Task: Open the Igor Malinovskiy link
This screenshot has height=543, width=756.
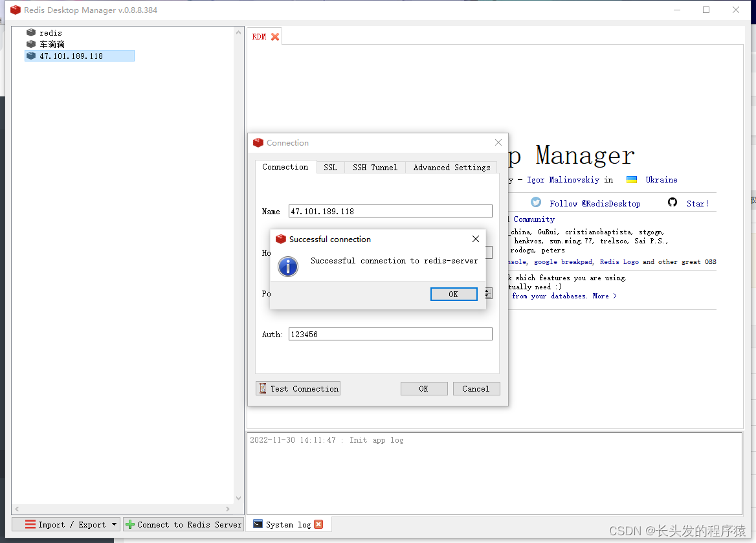Action: pos(563,180)
